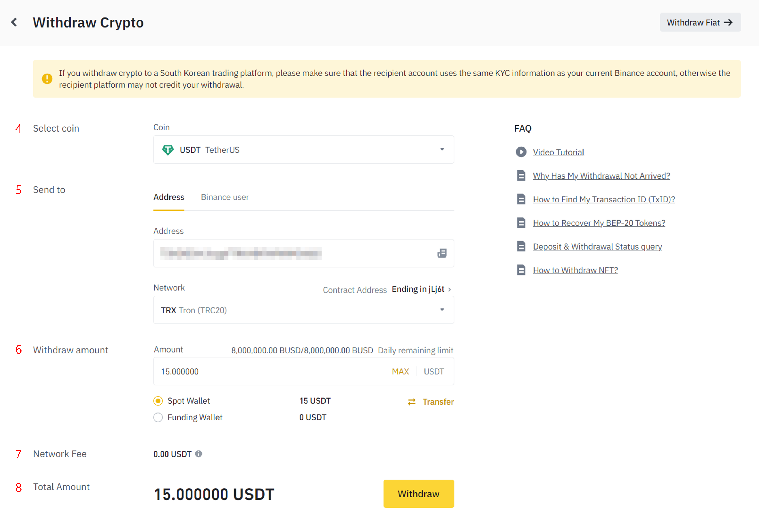Click the document icon beside How to Withdraw NFT
The image size is (759, 532).
(x=521, y=270)
